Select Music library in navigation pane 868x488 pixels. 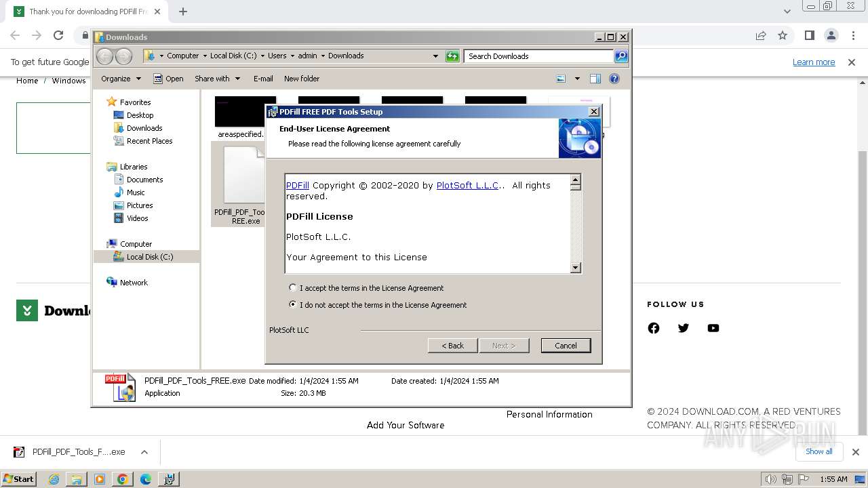(x=136, y=192)
